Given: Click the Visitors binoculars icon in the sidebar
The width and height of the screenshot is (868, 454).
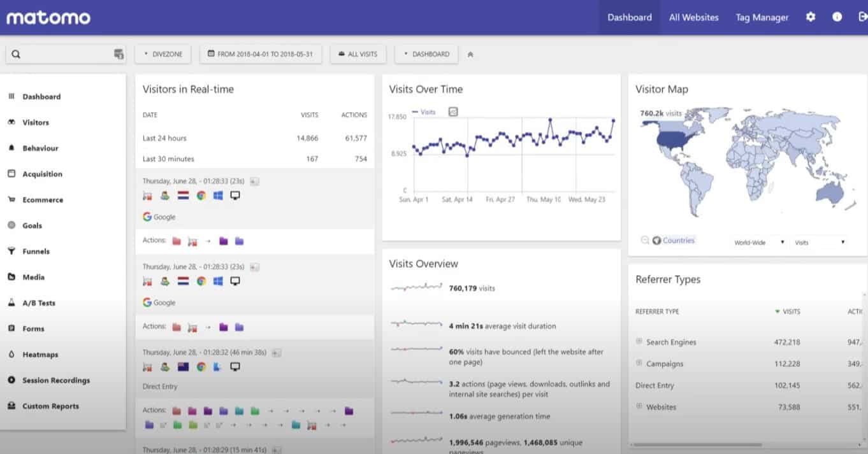Looking at the screenshot, I should (x=11, y=122).
